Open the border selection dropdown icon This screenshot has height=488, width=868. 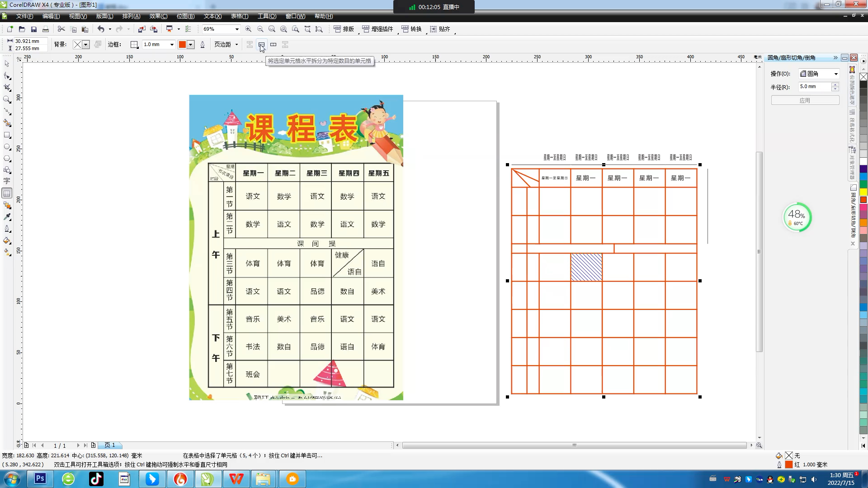pyautogui.click(x=134, y=44)
